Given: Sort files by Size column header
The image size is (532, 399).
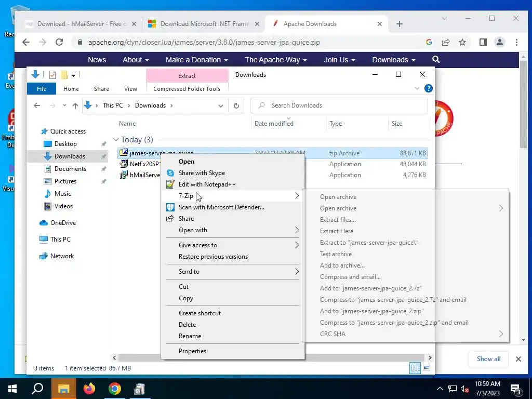Looking at the screenshot, I should click(396, 124).
